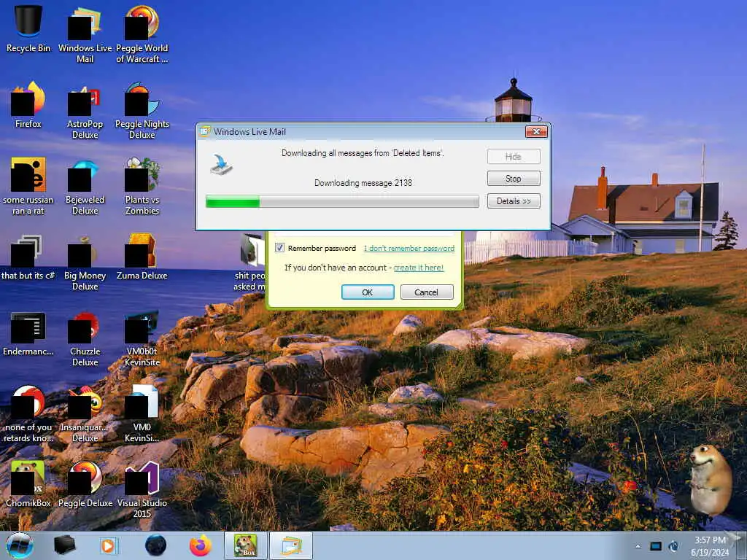
Task: Follow the 'create it here!' link
Action: click(418, 268)
